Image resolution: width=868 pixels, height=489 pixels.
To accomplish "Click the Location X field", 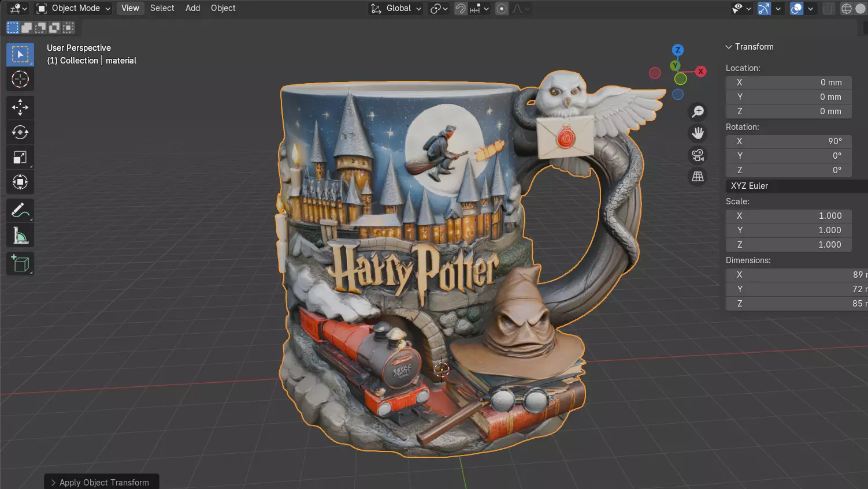I will click(789, 83).
